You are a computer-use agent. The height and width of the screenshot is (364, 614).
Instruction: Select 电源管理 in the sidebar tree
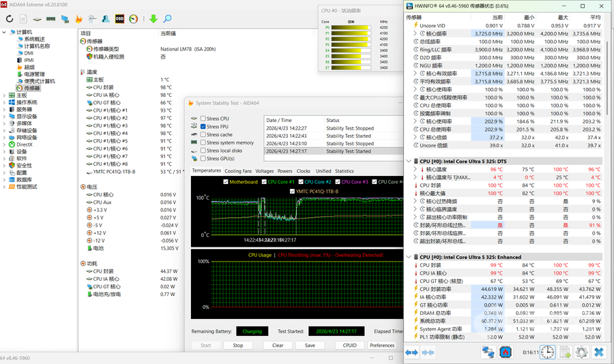[x=34, y=74]
